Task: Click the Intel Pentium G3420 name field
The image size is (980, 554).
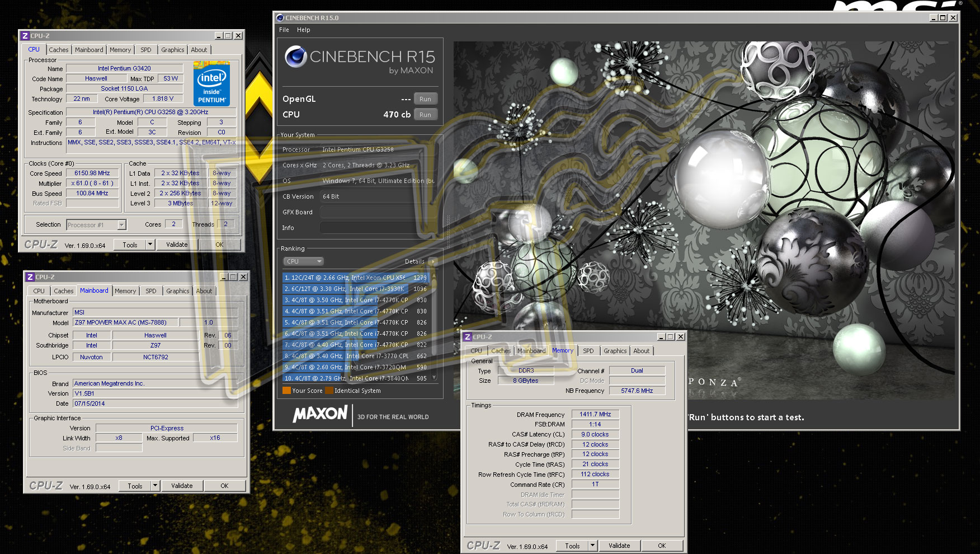Action: 125,69
